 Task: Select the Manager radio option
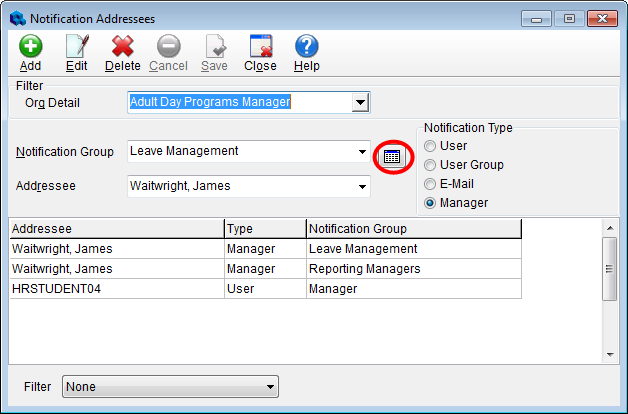point(431,203)
